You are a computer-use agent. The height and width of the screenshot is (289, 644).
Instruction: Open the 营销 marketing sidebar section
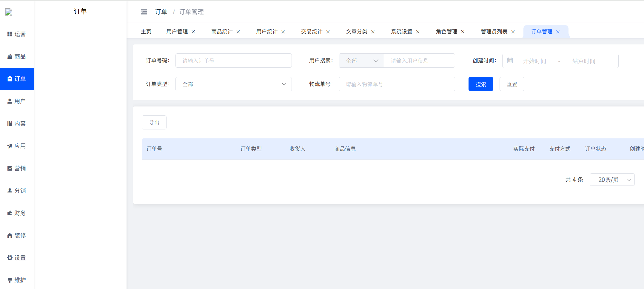coord(17,169)
